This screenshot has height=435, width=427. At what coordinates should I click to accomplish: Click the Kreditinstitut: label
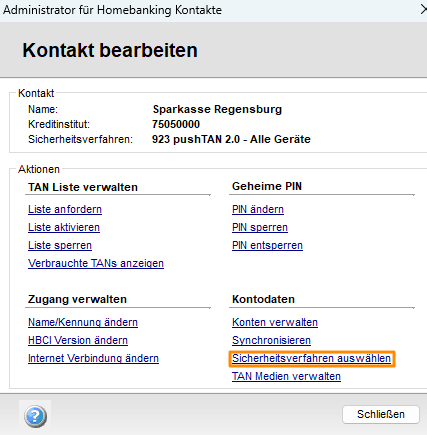[x=59, y=124]
